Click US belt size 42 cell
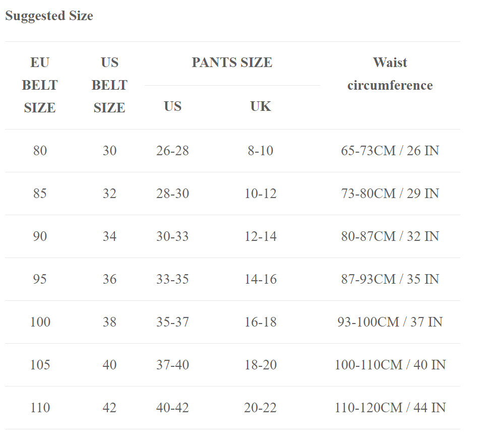497x448 pixels. click(x=109, y=408)
